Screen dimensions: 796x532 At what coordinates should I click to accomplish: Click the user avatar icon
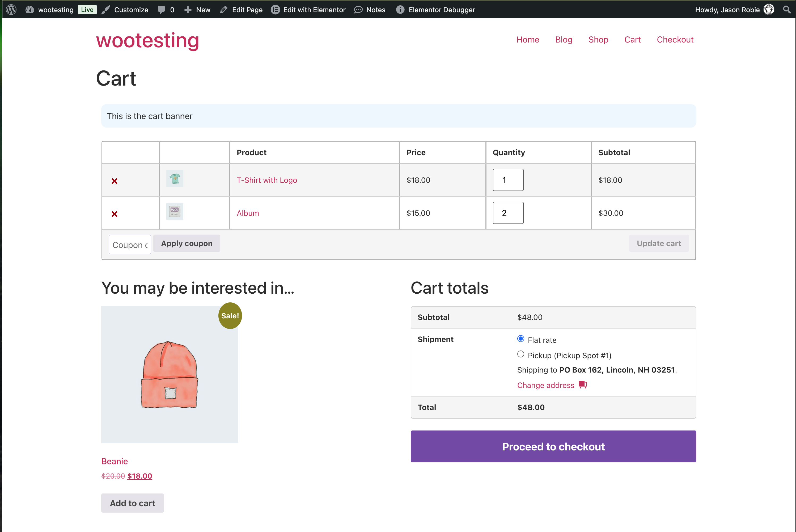point(769,10)
